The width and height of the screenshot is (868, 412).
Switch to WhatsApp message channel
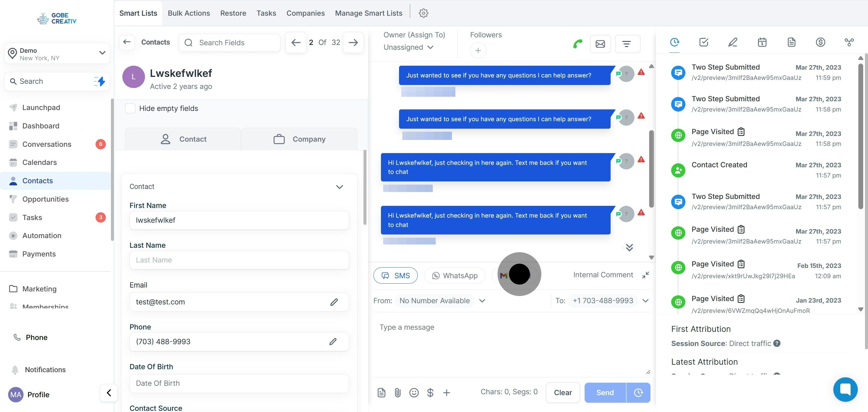[x=454, y=275]
